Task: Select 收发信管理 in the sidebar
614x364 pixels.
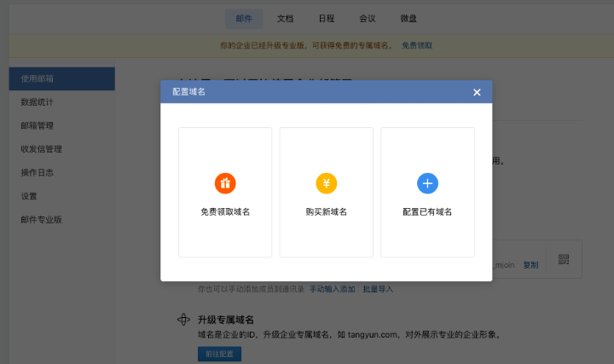Action: pyautogui.click(x=42, y=149)
